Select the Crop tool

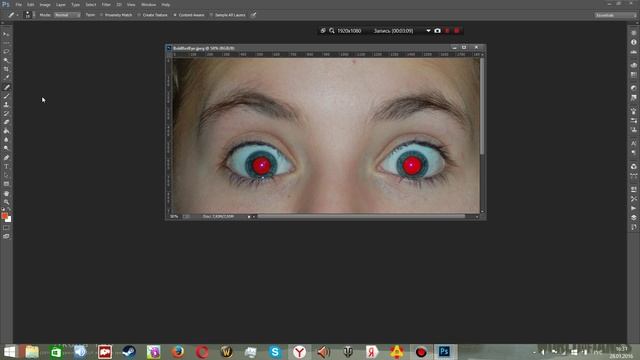coord(6,69)
